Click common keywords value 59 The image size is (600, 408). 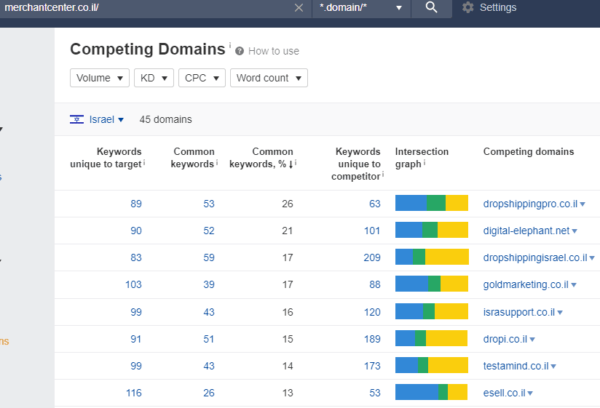coord(209,258)
